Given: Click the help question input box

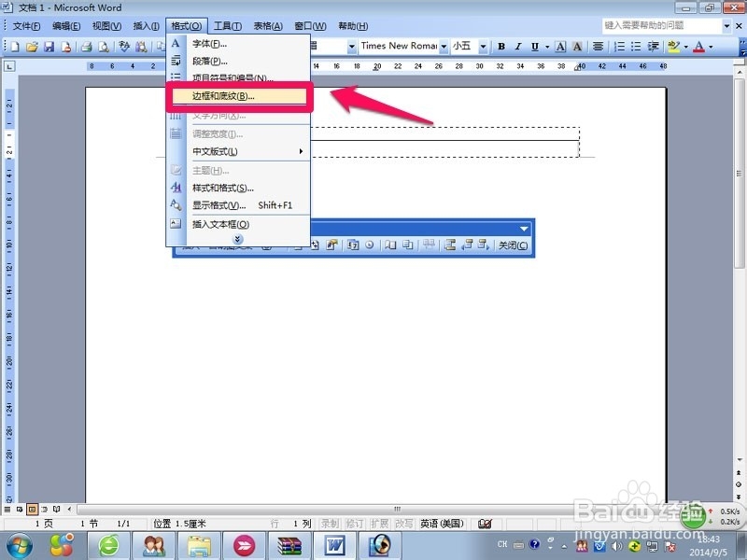Looking at the screenshot, I should [x=662, y=26].
